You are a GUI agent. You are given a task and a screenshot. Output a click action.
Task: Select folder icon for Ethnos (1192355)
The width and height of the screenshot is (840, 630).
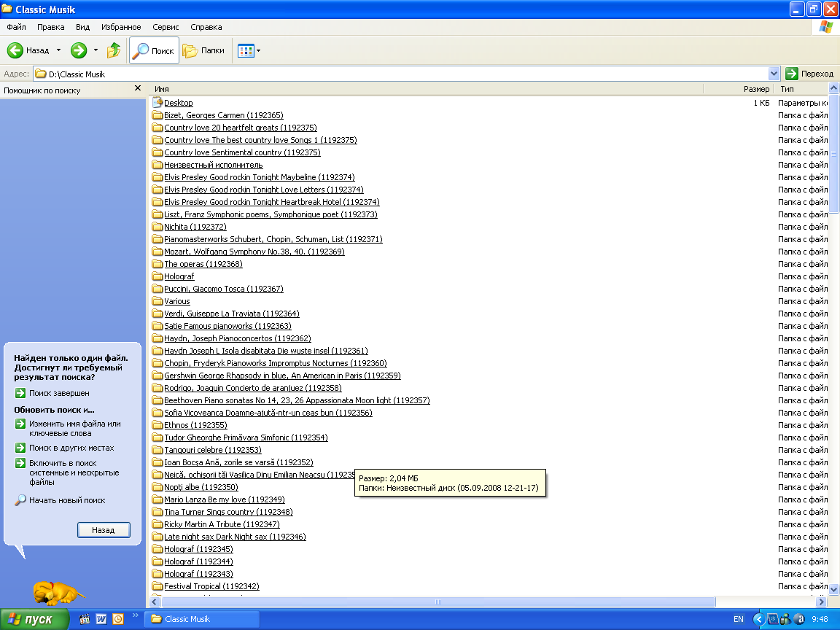pos(157,425)
